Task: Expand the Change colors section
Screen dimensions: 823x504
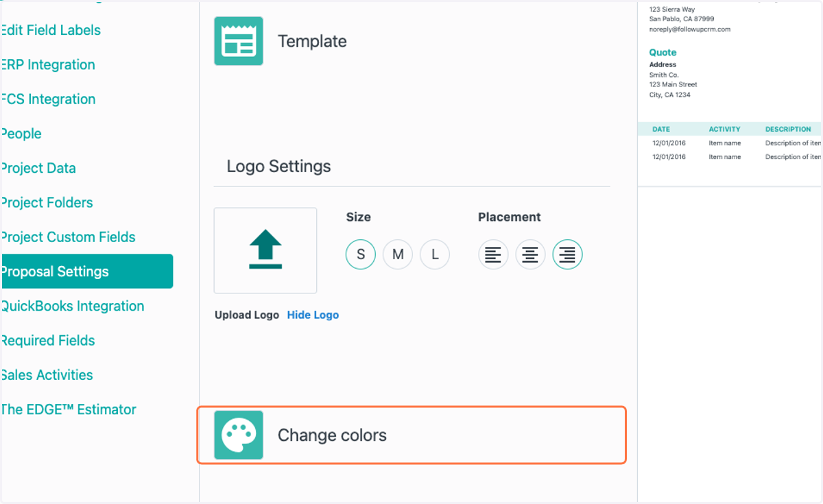Action: (x=411, y=435)
